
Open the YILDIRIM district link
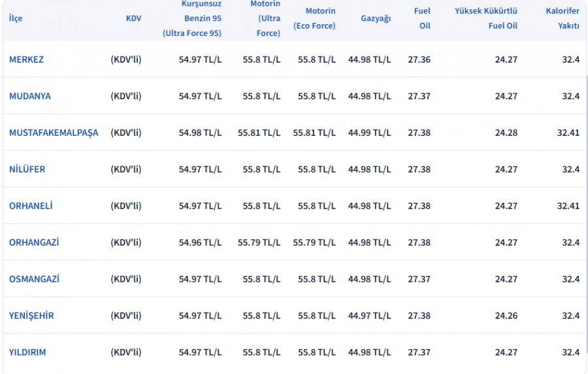[x=27, y=352]
